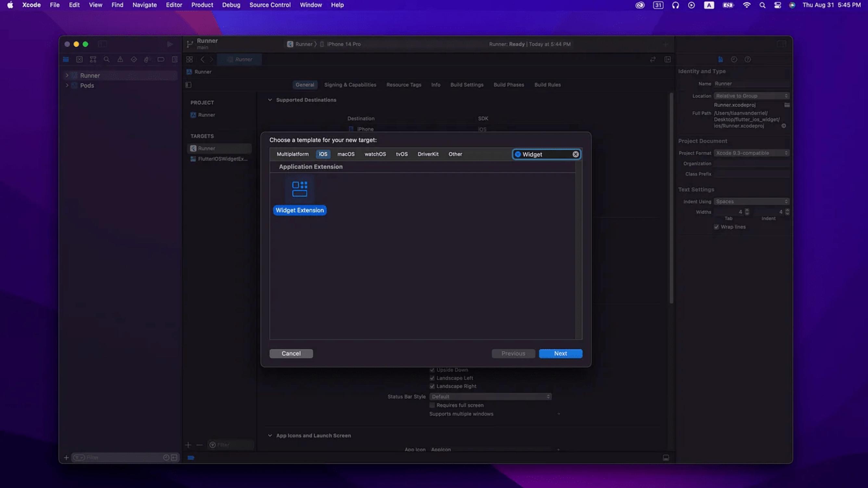Show the Quick Help inspector icon
The width and height of the screenshot is (868, 488).
pyautogui.click(x=747, y=59)
